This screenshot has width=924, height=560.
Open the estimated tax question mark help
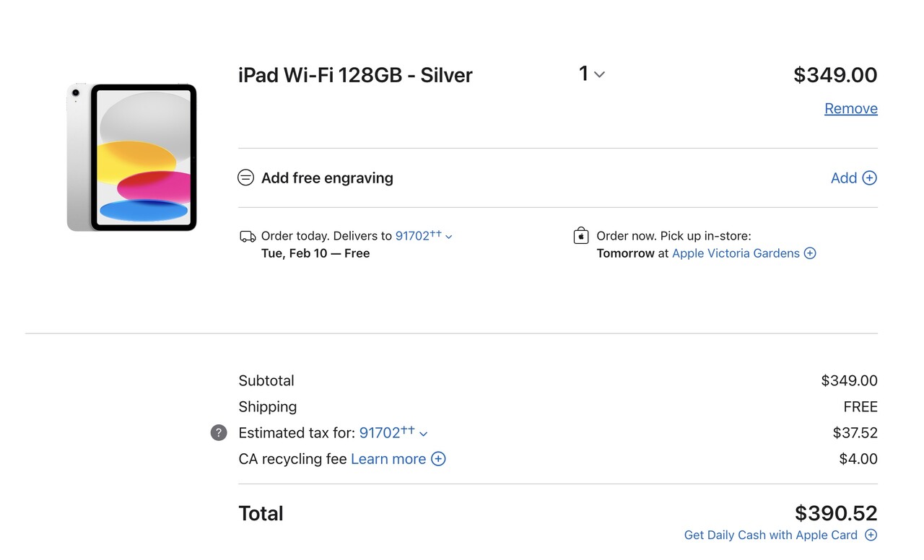click(219, 432)
